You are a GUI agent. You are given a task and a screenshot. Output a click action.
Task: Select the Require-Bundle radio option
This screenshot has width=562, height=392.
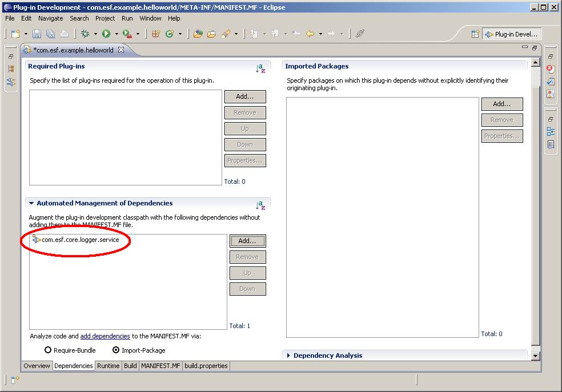click(x=70, y=350)
